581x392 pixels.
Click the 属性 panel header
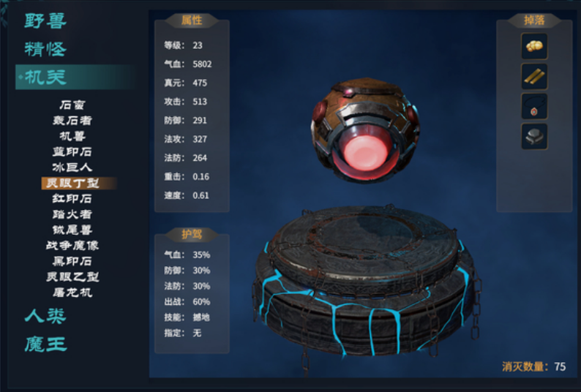(x=192, y=20)
